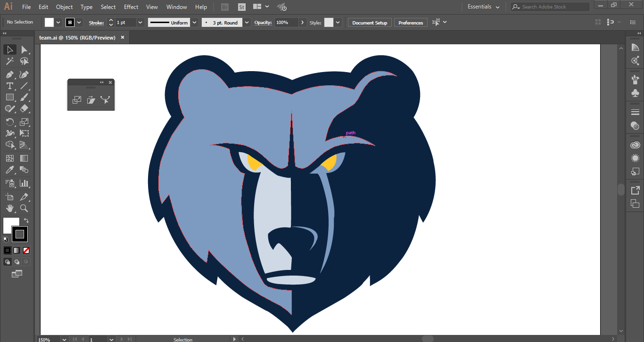644x342 pixels.
Task: Open the zoom level dropdown at bottom
Action: (x=64, y=339)
